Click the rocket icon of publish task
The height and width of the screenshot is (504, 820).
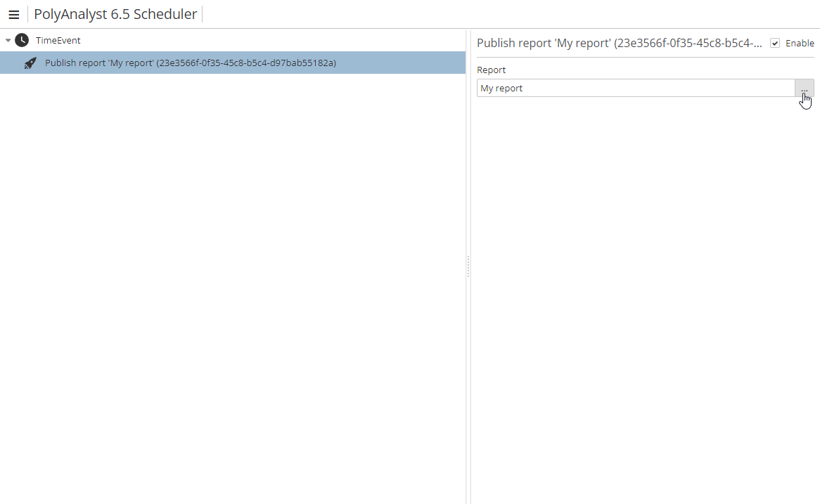(x=30, y=63)
